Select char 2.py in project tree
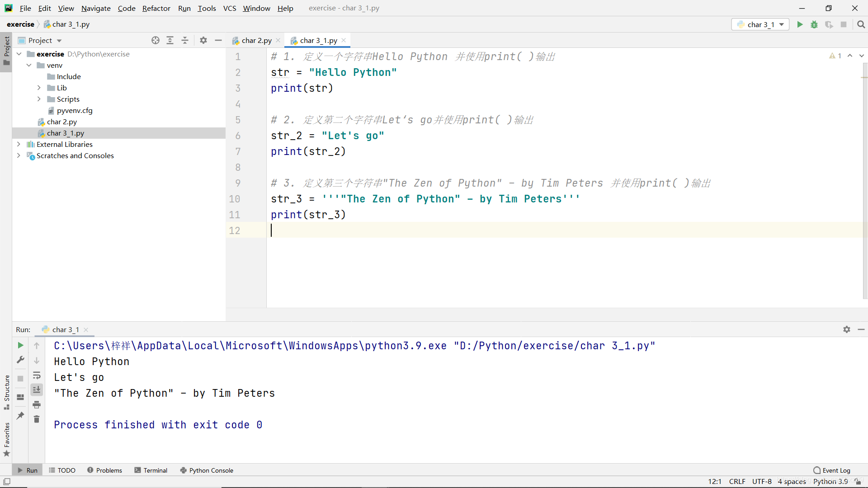Viewport: 868px width, 488px height. (62, 122)
